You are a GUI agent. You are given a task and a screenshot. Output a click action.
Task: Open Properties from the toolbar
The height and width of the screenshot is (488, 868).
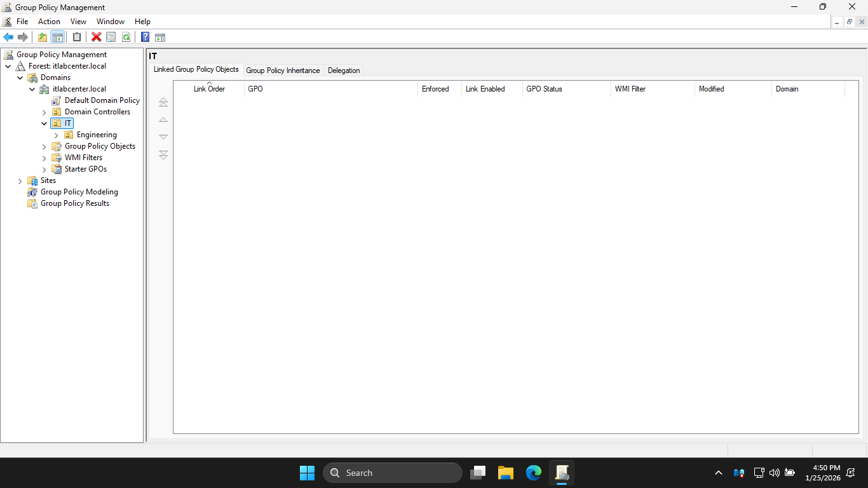pyautogui.click(x=111, y=37)
